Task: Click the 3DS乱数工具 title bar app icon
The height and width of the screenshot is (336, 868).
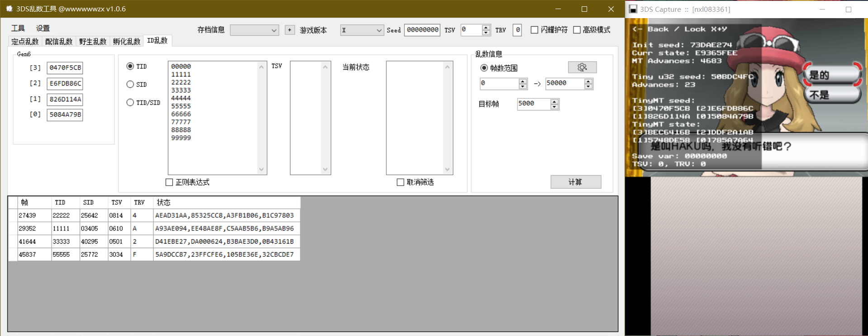Action: coord(9,9)
